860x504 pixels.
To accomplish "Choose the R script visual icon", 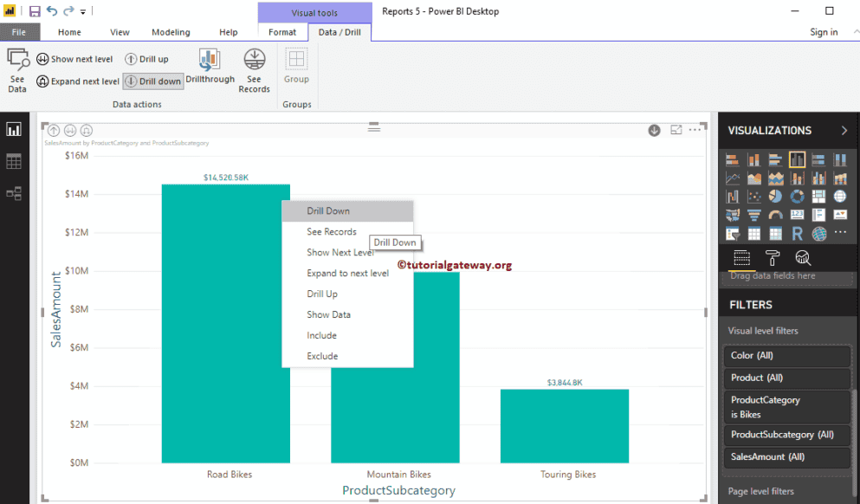I will (797, 233).
